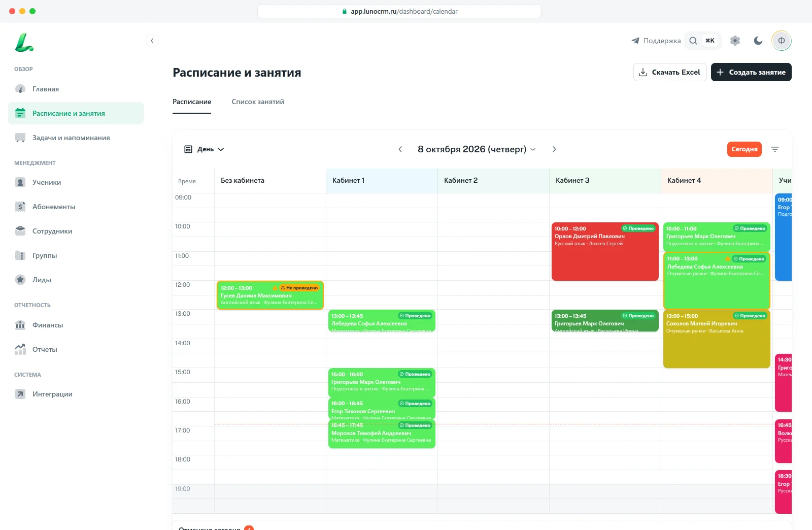Switch to Список занятий tab
The image size is (812, 530).
click(x=258, y=102)
